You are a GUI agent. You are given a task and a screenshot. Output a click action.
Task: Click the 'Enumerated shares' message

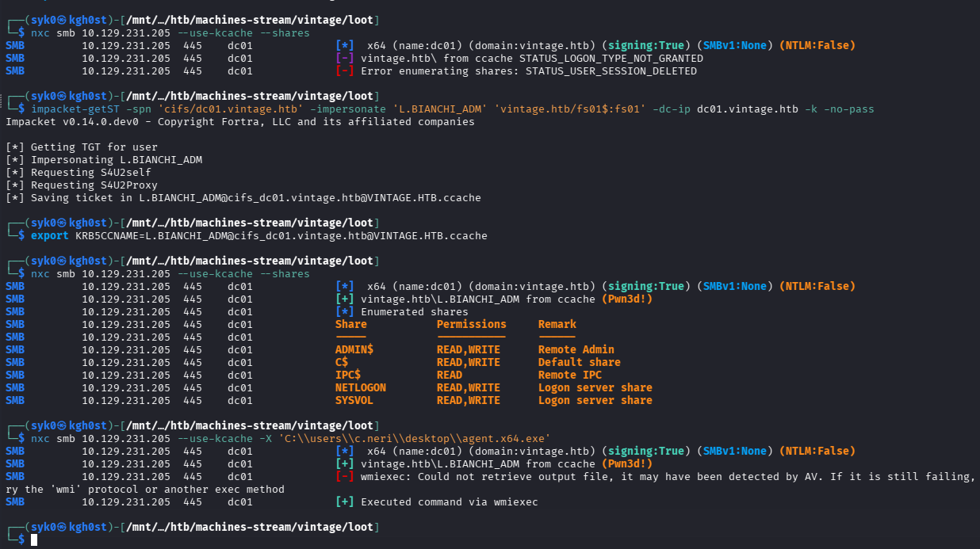pos(415,312)
